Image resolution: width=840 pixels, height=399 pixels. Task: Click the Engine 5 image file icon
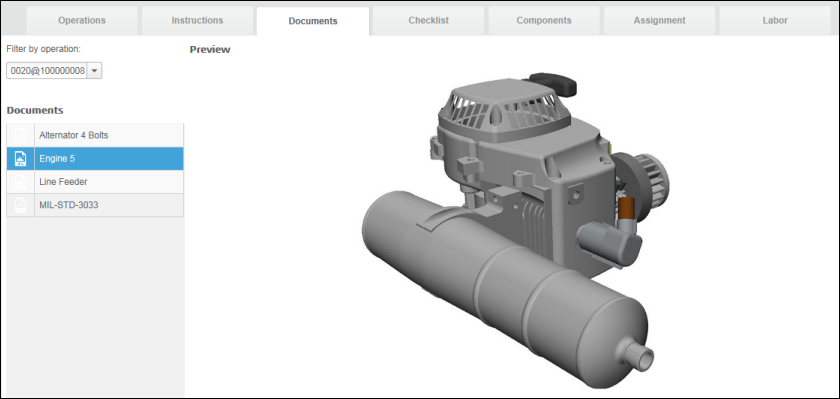(20, 159)
